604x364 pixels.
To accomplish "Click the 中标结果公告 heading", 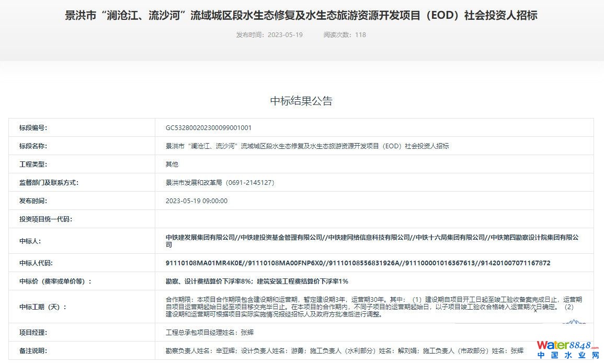I will [x=301, y=101].
